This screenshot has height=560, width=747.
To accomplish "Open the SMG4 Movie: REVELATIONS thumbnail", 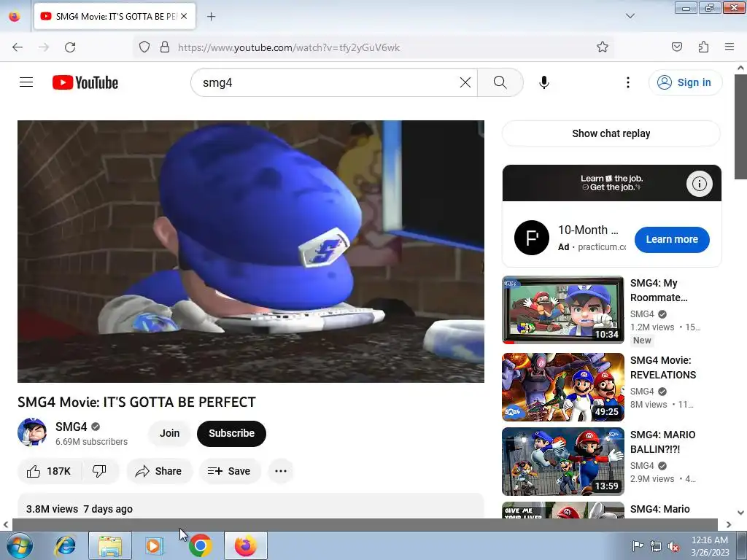I will click(562, 387).
